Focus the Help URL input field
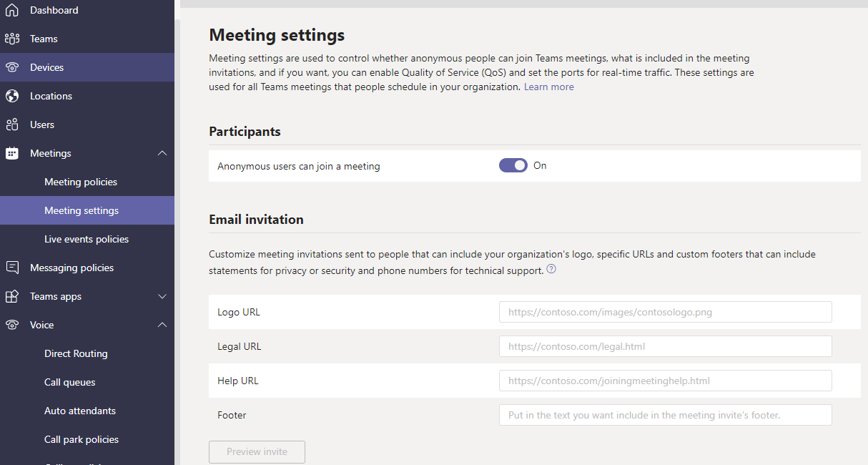Viewport: 868px width, 465px height. [x=666, y=381]
